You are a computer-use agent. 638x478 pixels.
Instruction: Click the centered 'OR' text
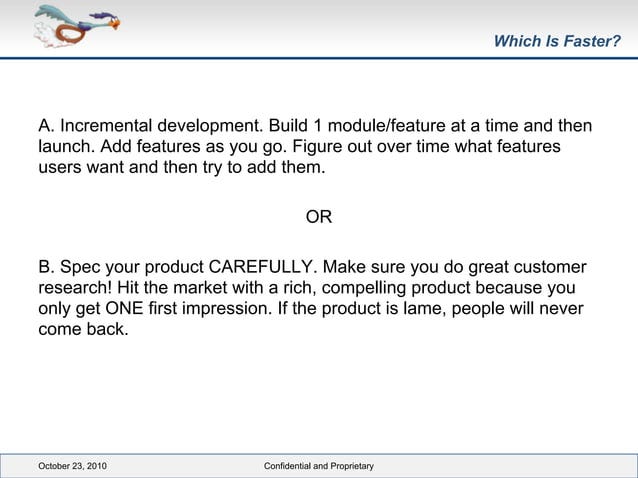coord(319,217)
